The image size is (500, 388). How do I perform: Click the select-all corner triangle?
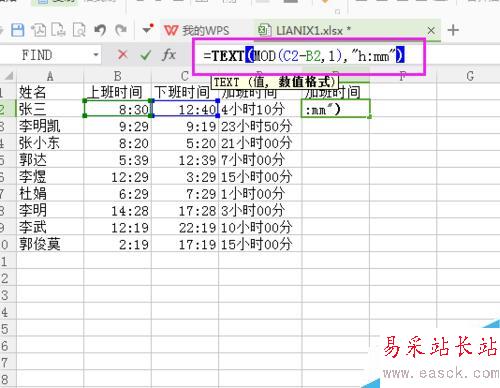pyautogui.click(x=9, y=76)
